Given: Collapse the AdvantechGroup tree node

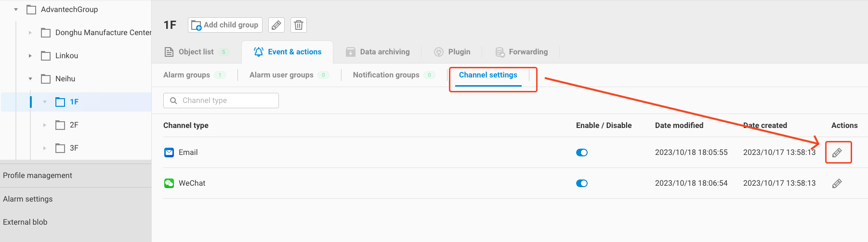Looking at the screenshot, I should [x=16, y=10].
